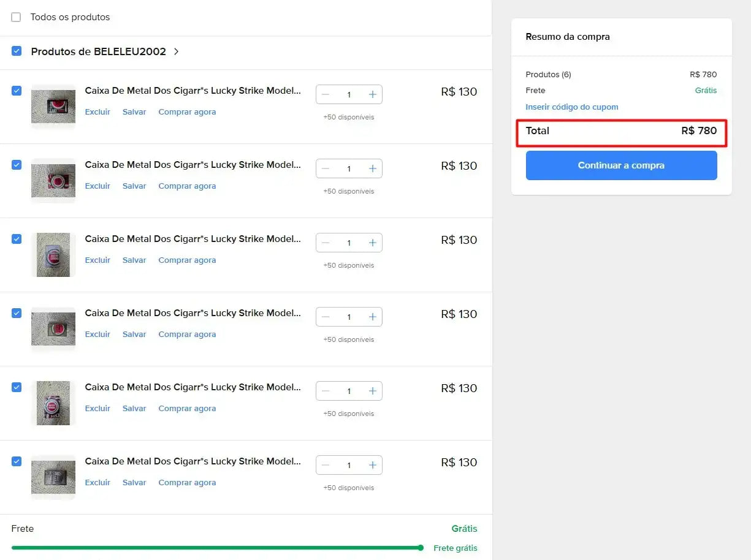Open thumbnail image of the fifth product
This screenshot has width=751, height=560.
53,403
